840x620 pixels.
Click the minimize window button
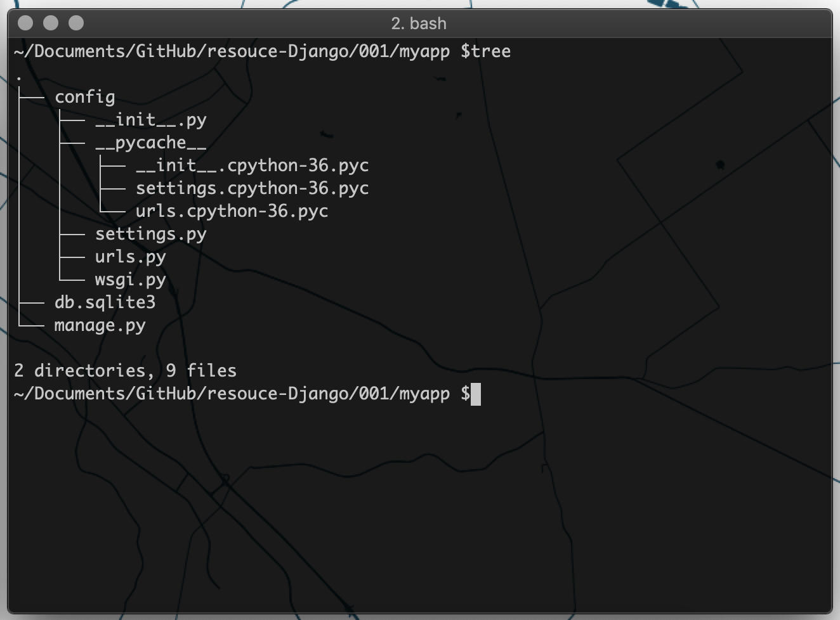coord(51,23)
